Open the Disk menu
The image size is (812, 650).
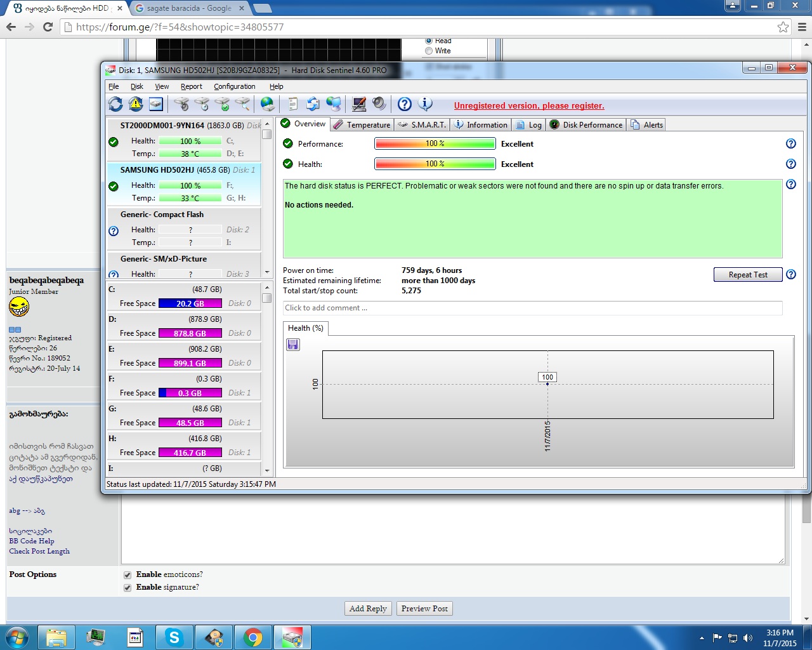tap(137, 86)
